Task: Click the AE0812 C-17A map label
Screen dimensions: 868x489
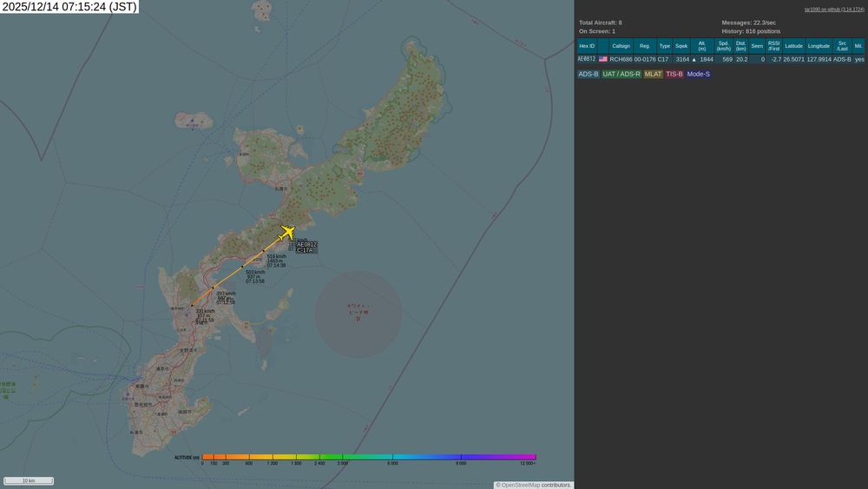Action: pos(306,247)
